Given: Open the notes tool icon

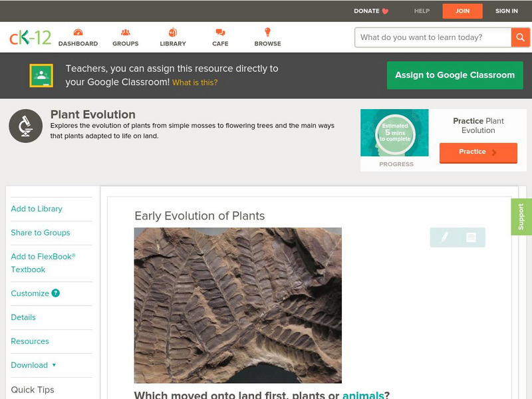Looking at the screenshot, I should (471, 237).
